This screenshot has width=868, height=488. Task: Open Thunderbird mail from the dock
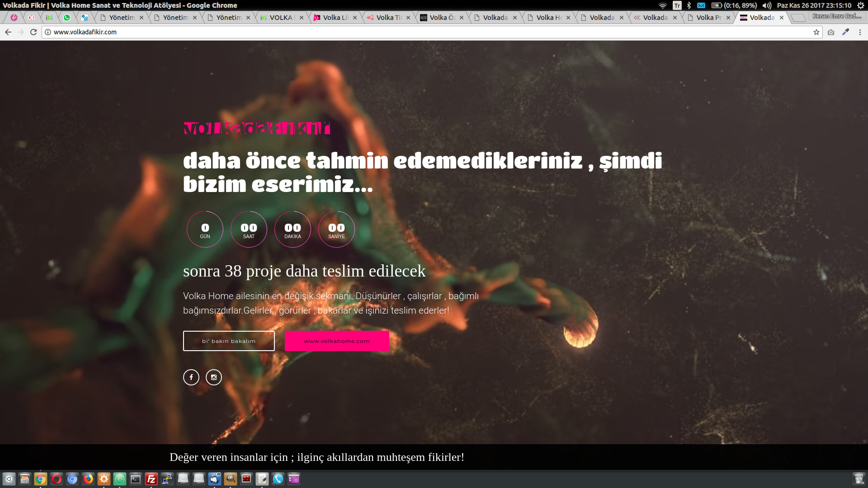(215, 479)
